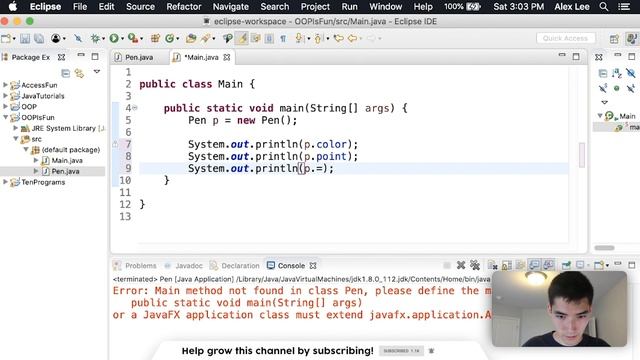Select Main.java in Package Explorer

pyautogui.click(x=67, y=160)
